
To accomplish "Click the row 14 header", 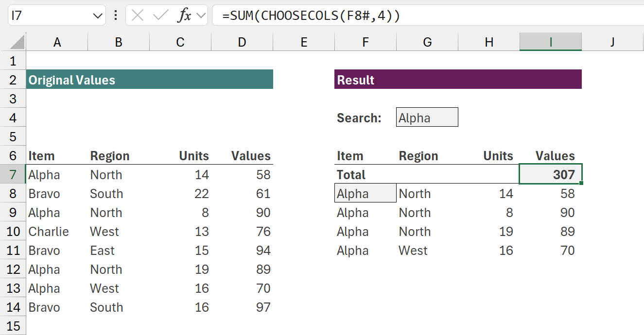I will click(13, 307).
